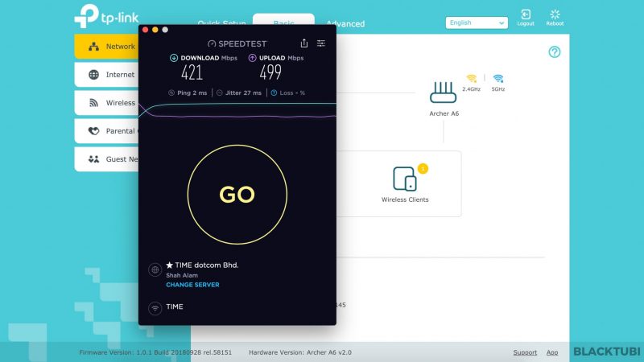Open the English language dropdown
This screenshot has width=644, height=362.
coord(477,23)
